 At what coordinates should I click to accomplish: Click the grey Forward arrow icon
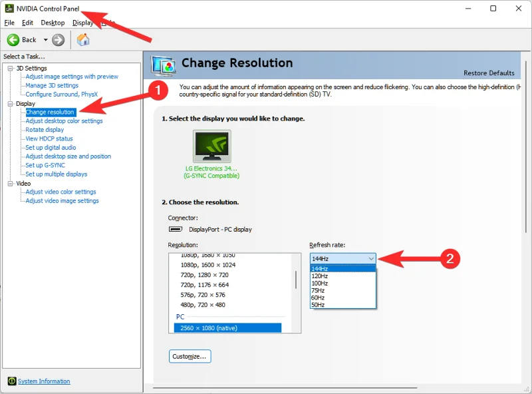(x=58, y=40)
